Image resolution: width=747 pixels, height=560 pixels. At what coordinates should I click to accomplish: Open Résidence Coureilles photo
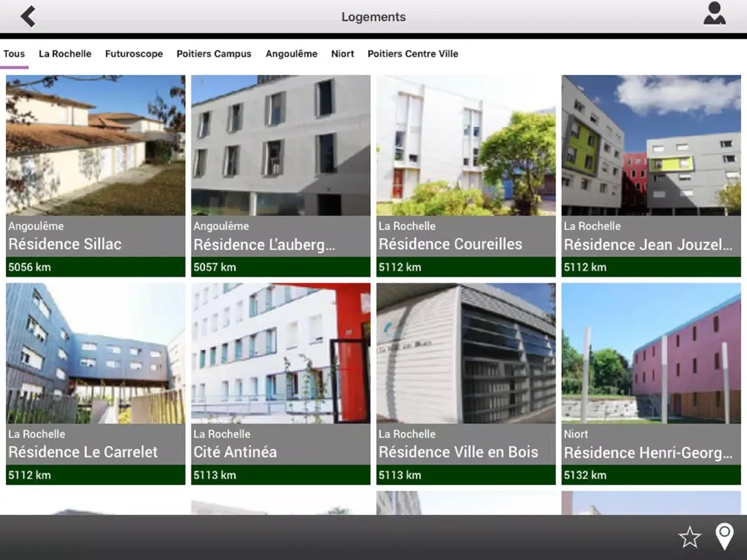point(466,145)
